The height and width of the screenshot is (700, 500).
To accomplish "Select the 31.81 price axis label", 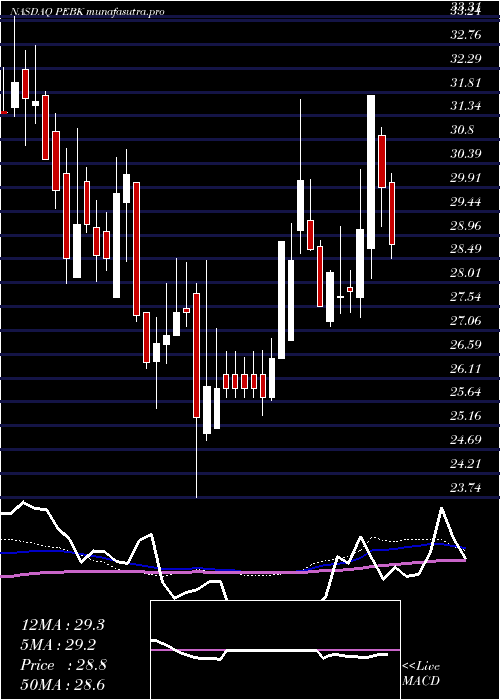I will [x=466, y=83].
